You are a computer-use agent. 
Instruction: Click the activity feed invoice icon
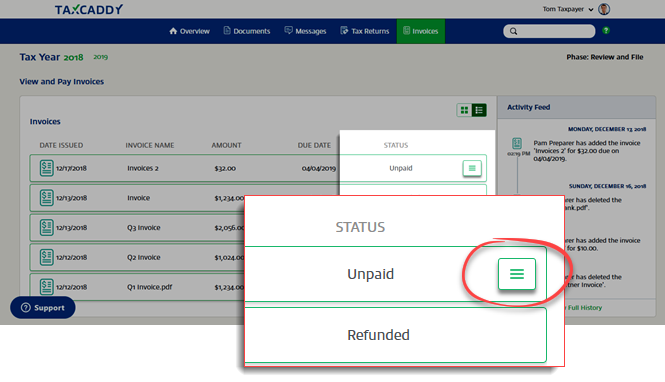pos(517,143)
